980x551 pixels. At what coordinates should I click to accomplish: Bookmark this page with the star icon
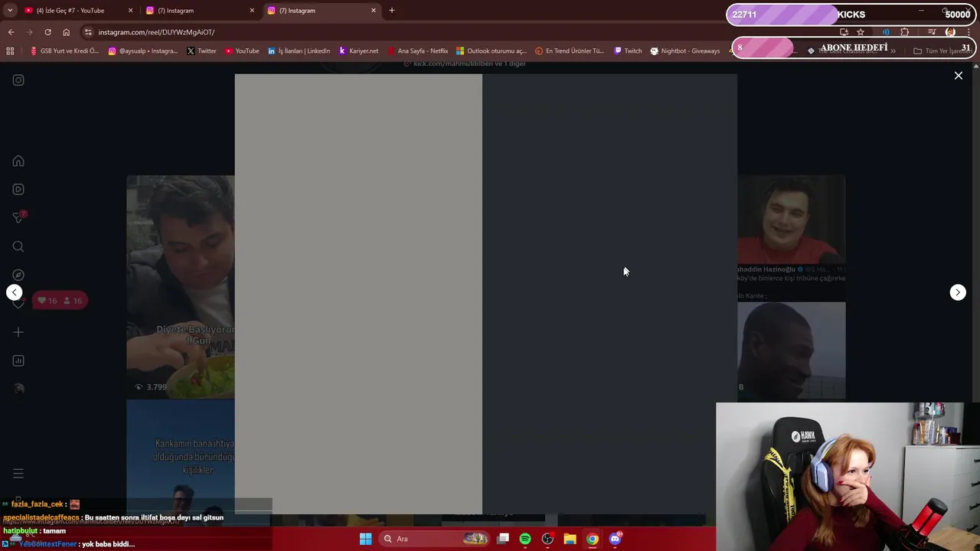point(861,32)
